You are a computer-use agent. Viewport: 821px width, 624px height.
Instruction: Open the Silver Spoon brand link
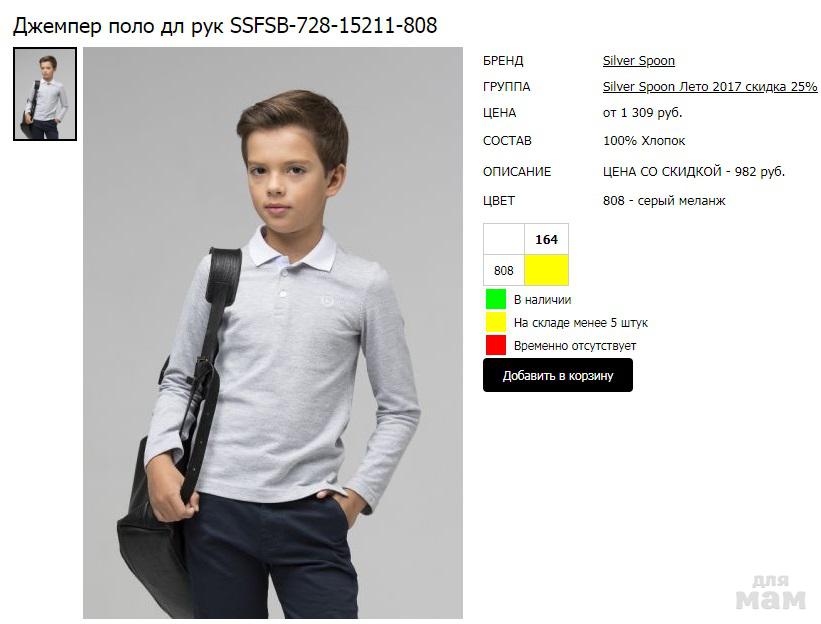click(x=638, y=61)
